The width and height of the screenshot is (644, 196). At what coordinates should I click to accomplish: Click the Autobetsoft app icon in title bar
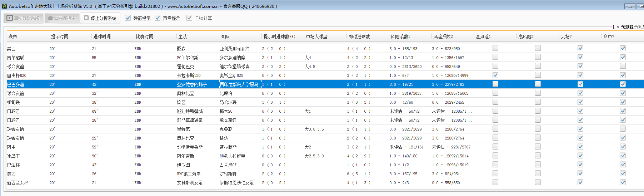(4, 6)
